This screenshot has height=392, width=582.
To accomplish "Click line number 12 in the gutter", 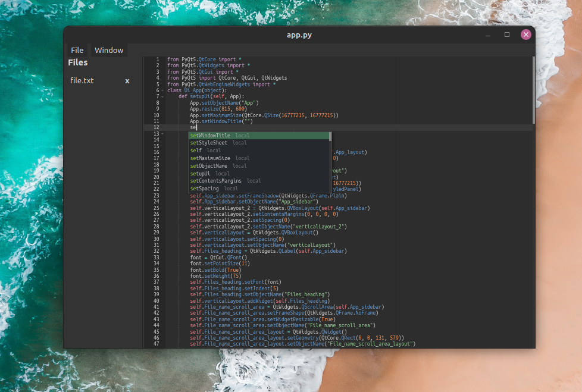I will click(157, 127).
